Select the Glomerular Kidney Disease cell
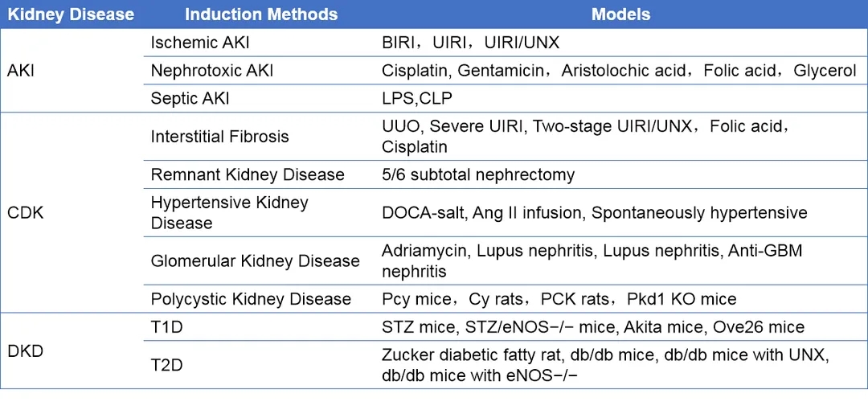This screenshot has height=410, width=868. [x=255, y=260]
